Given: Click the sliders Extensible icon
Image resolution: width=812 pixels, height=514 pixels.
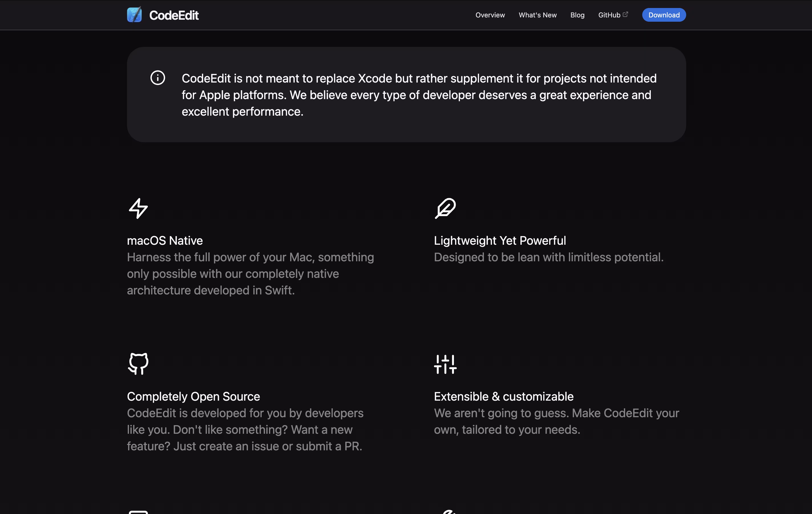Looking at the screenshot, I should (445, 364).
